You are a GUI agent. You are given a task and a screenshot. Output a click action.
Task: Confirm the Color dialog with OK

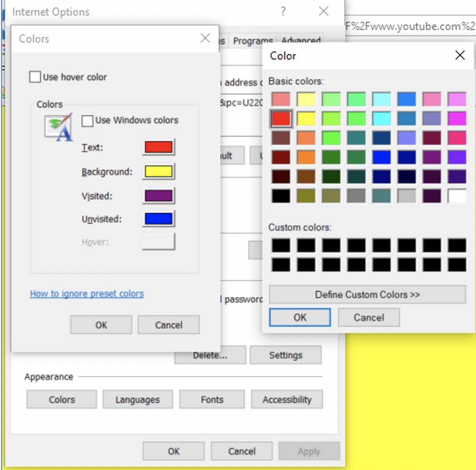click(300, 318)
